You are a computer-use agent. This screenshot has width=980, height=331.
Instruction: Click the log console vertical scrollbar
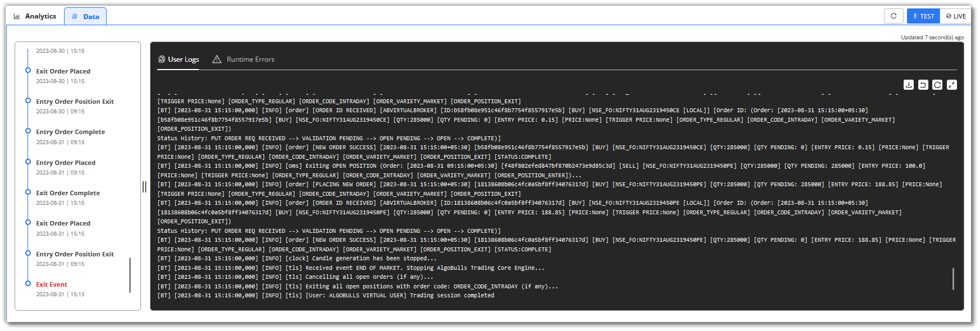(x=953, y=279)
